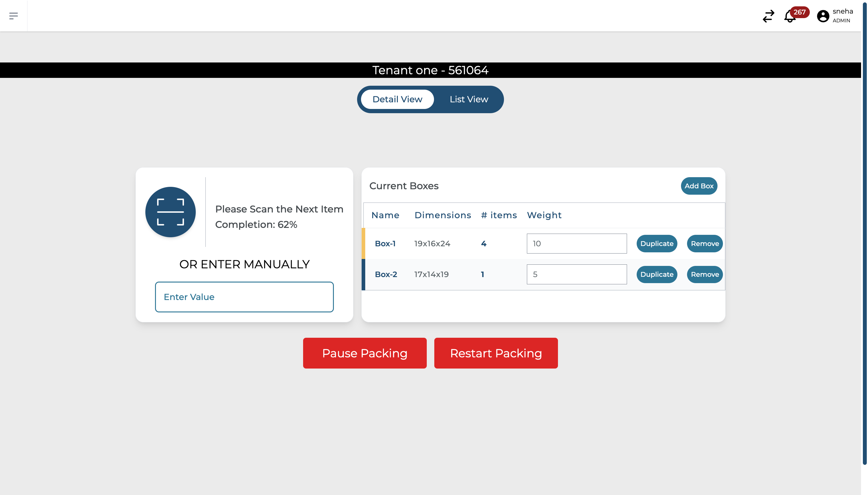Switch to List View

click(x=468, y=99)
